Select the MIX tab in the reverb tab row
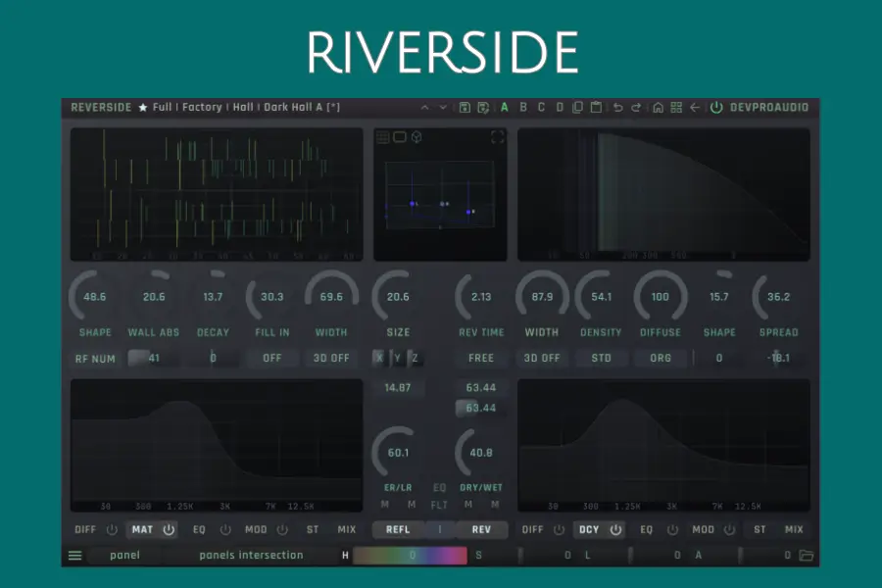Image resolution: width=882 pixels, height=588 pixels. [794, 529]
